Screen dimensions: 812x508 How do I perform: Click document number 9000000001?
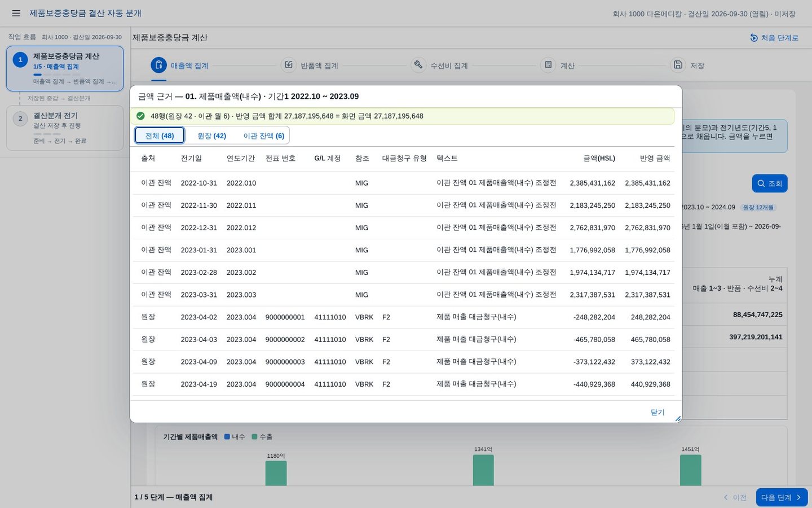[x=285, y=317]
